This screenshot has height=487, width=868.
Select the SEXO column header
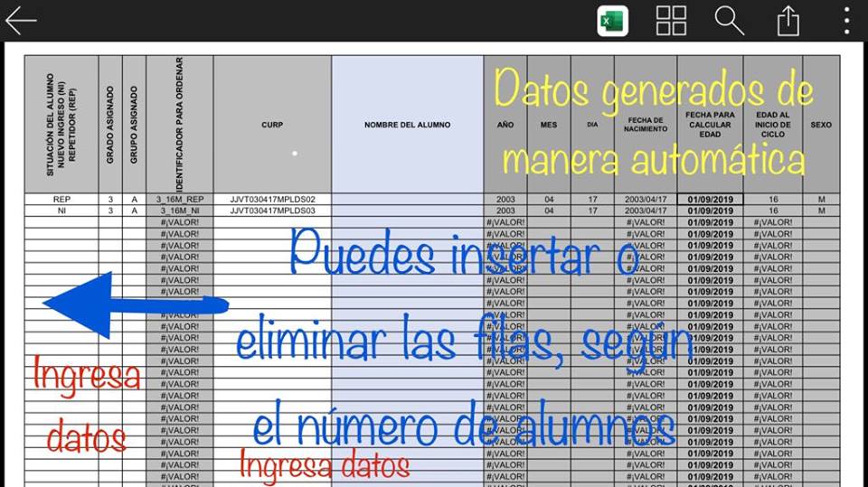click(821, 125)
